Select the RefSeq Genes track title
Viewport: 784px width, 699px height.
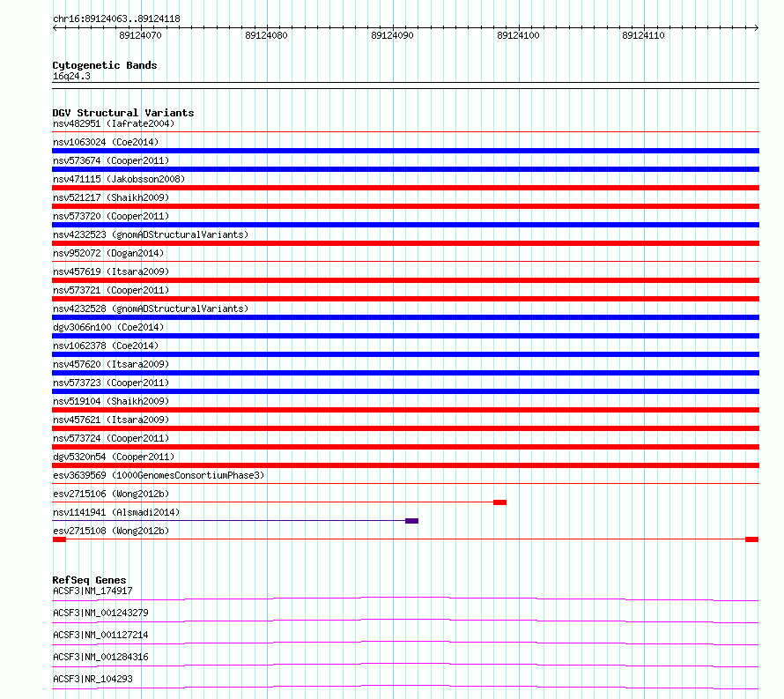point(90,580)
